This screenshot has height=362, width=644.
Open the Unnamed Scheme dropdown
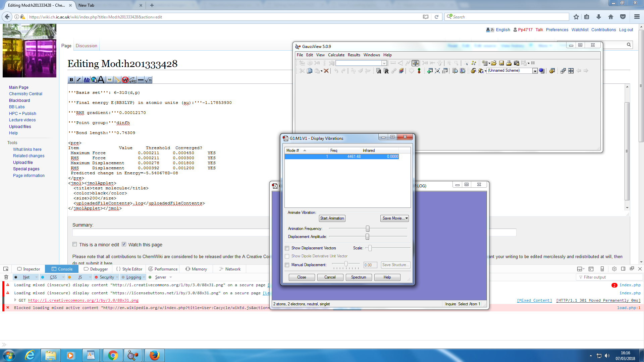(535, 71)
